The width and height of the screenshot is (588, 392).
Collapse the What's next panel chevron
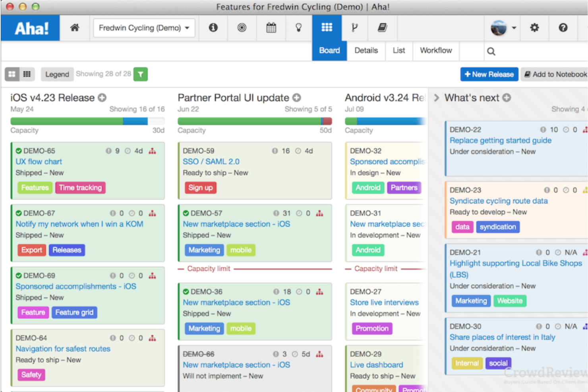(x=436, y=98)
